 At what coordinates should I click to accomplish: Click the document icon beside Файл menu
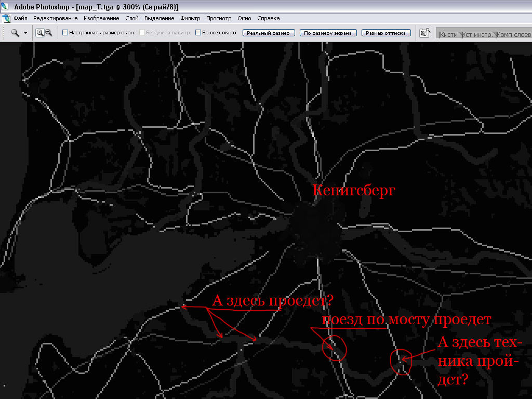pyautogui.click(x=6, y=18)
